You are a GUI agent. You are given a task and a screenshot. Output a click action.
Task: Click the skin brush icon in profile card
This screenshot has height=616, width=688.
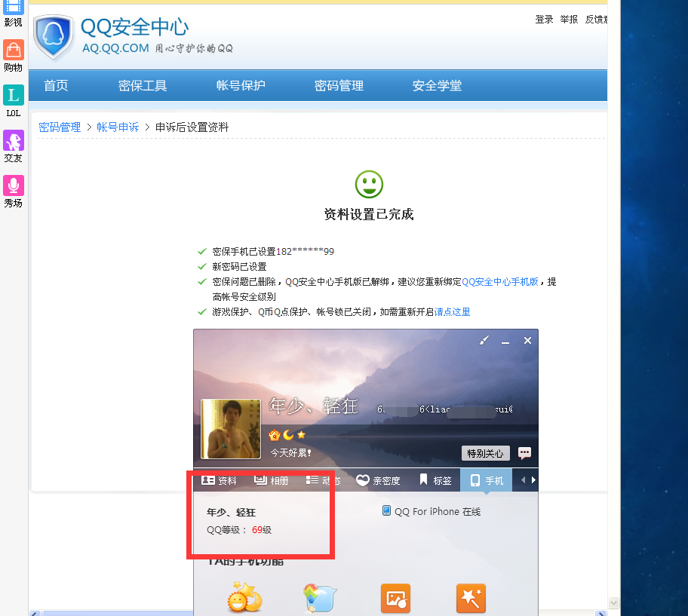(x=484, y=341)
